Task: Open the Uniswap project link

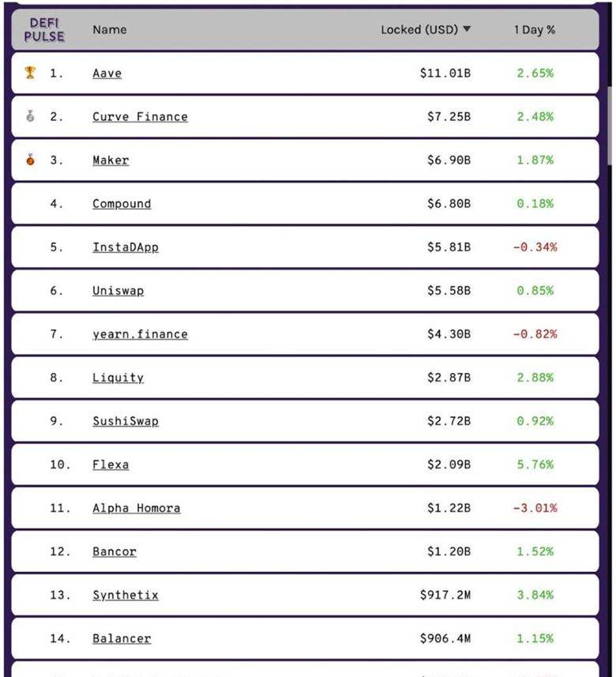Action: (x=118, y=291)
